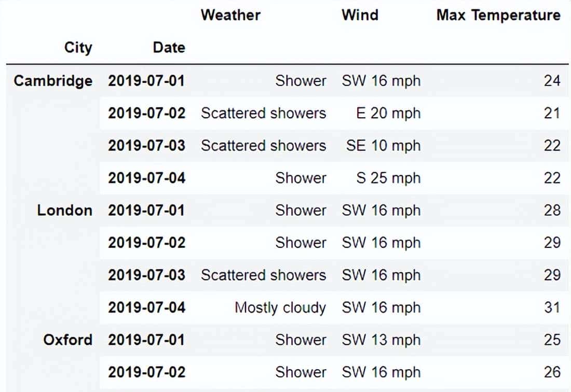Viewport: 571px width, 392px height.
Task: Click the E 20 mph wind cell
Action: 388,113
